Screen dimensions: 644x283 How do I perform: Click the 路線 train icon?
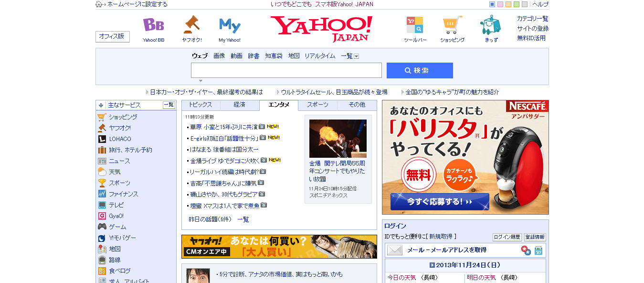(x=102, y=260)
